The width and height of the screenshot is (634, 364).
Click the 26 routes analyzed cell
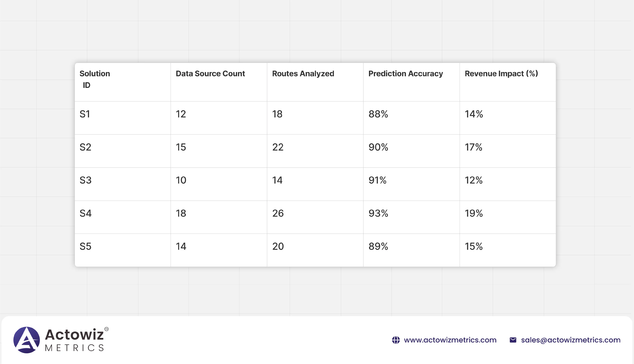pyautogui.click(x=278, y=213)
